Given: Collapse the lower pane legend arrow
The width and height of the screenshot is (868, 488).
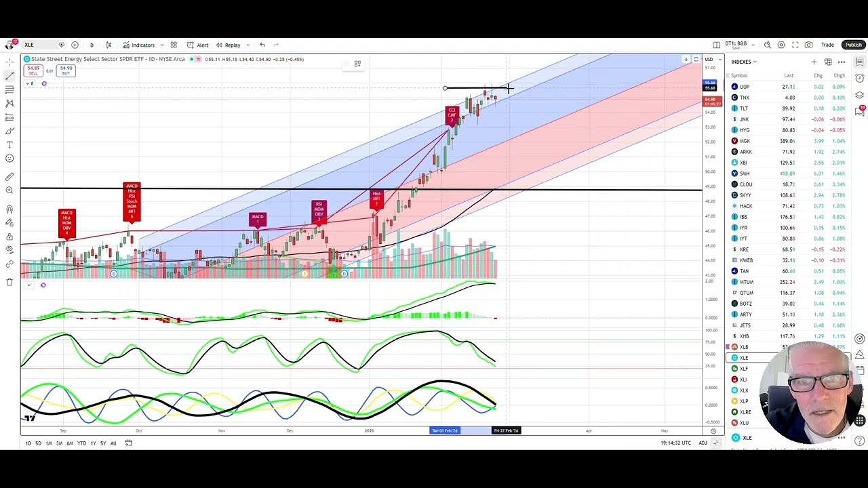Looking at the screenshot, I should pyautogui.click(x=28, y=285).
